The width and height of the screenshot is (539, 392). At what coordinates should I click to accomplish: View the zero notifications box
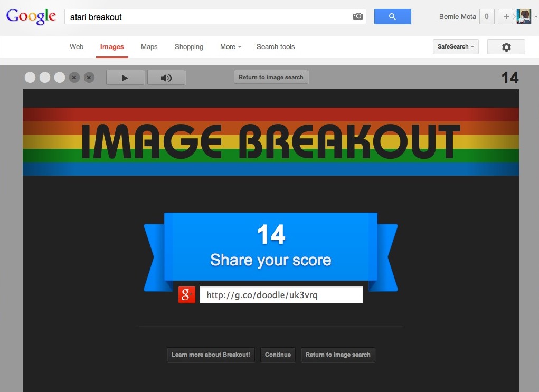[486, 16]
